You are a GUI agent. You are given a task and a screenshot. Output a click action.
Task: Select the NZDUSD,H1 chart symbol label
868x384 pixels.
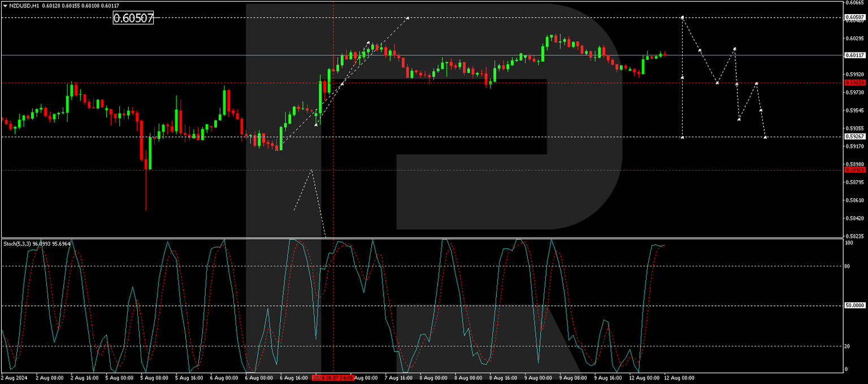25,5
